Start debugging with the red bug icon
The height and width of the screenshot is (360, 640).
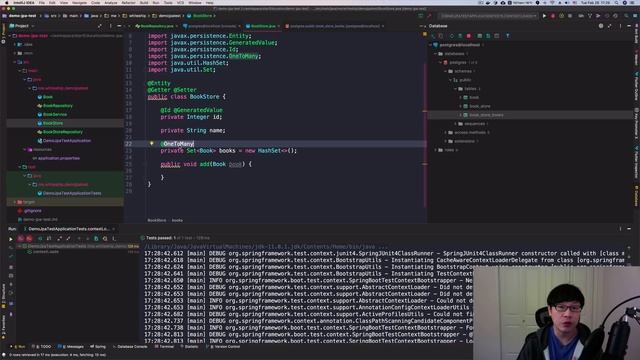(x=553, y=16)
